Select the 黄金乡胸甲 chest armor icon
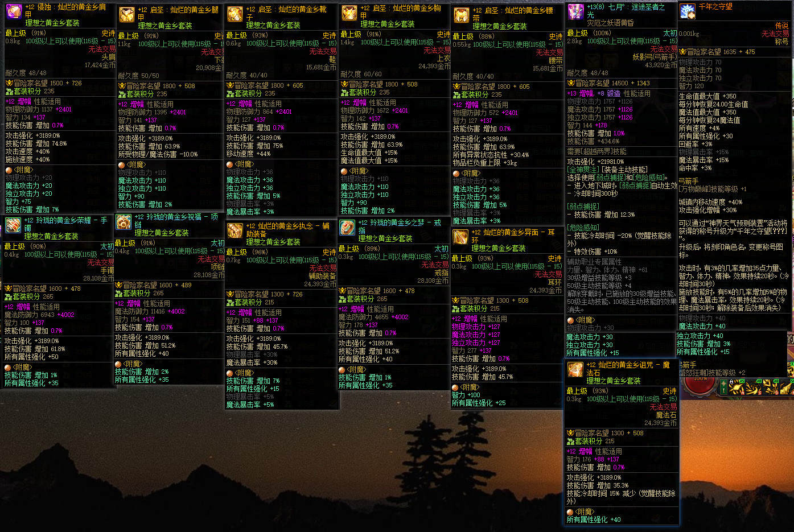 [x=349, y=13]
